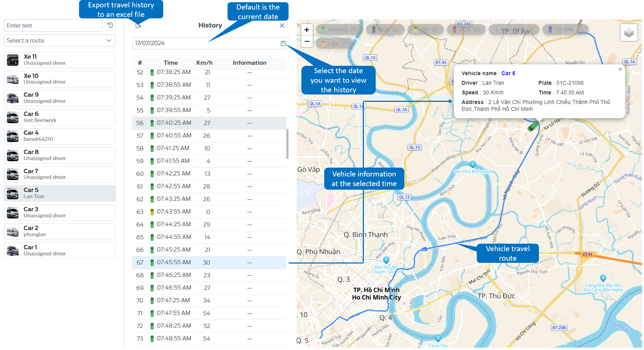
Task: Select history row 62 at 07:43:25 AM
Action: pyautogui.click(x=209, y=199)
